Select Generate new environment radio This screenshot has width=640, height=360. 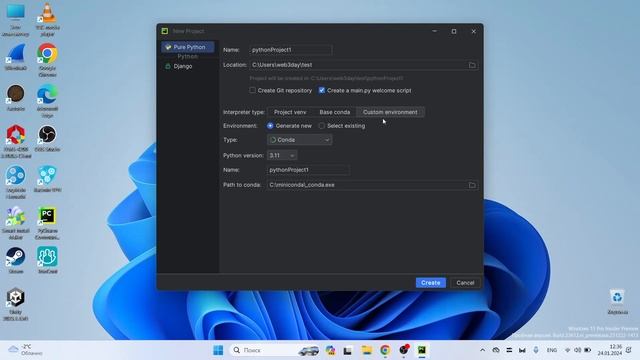[x=270, y=126]
